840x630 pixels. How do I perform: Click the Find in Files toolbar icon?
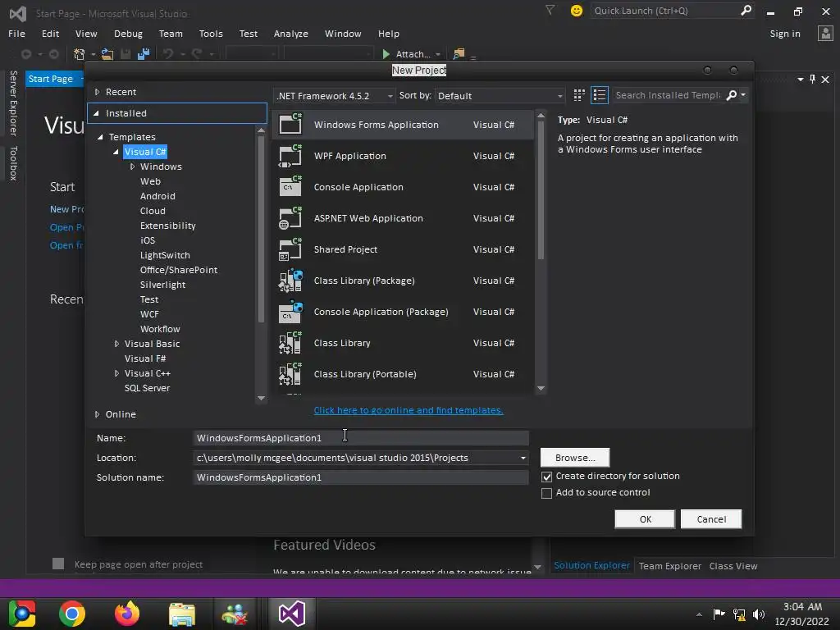pyautogui.click(x=459, y=54)
